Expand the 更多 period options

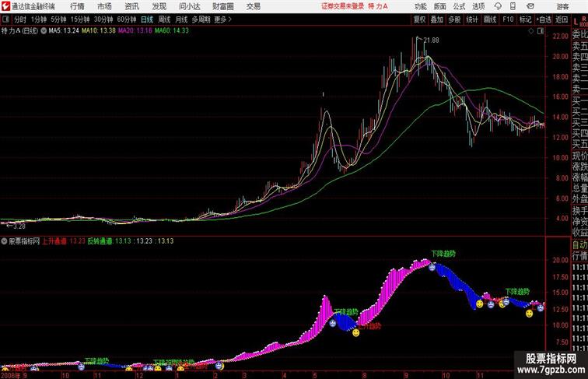pyautogui.click(x=223, y=19)
